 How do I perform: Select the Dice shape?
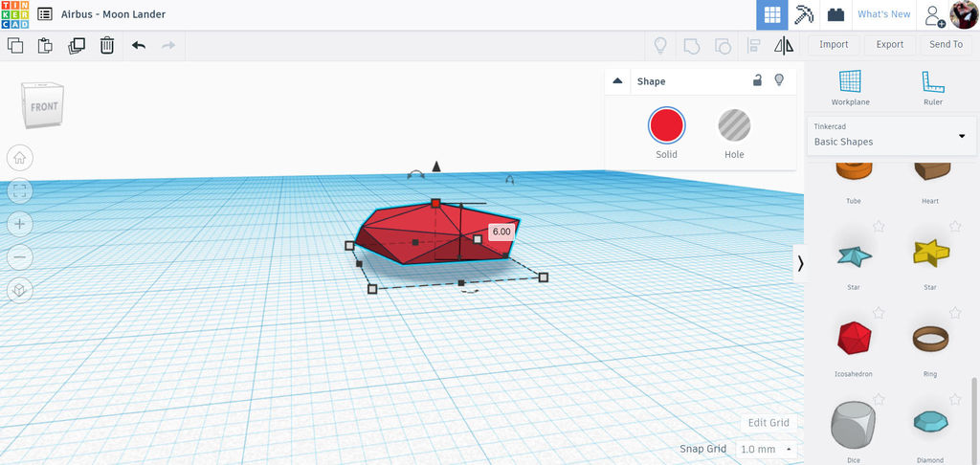click(854, 425)
